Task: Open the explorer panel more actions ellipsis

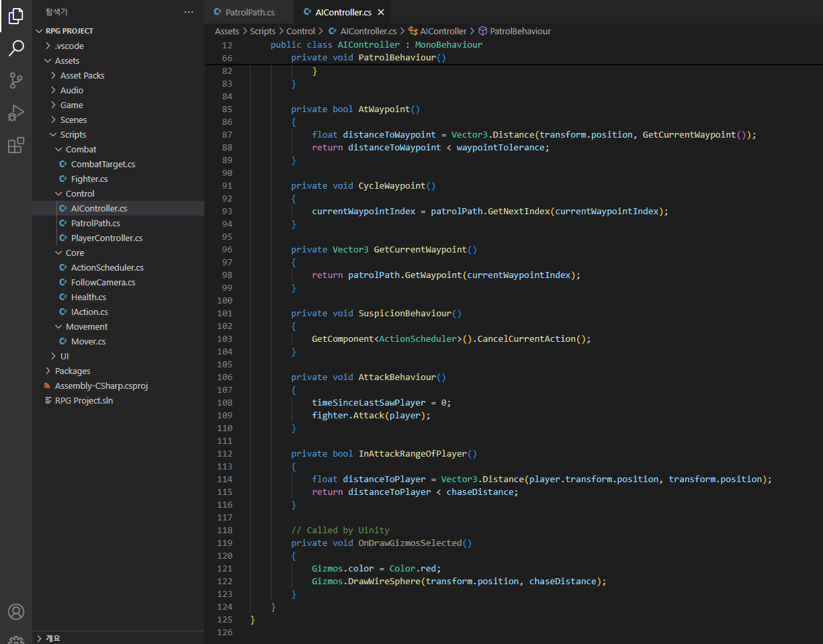Action: [x=189, y=12]
